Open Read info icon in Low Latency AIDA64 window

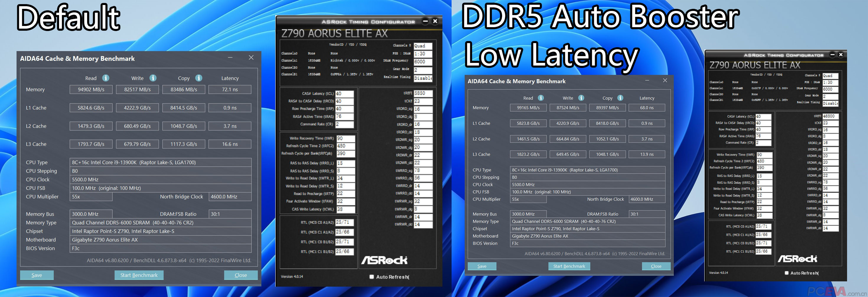tap(541, 98)
